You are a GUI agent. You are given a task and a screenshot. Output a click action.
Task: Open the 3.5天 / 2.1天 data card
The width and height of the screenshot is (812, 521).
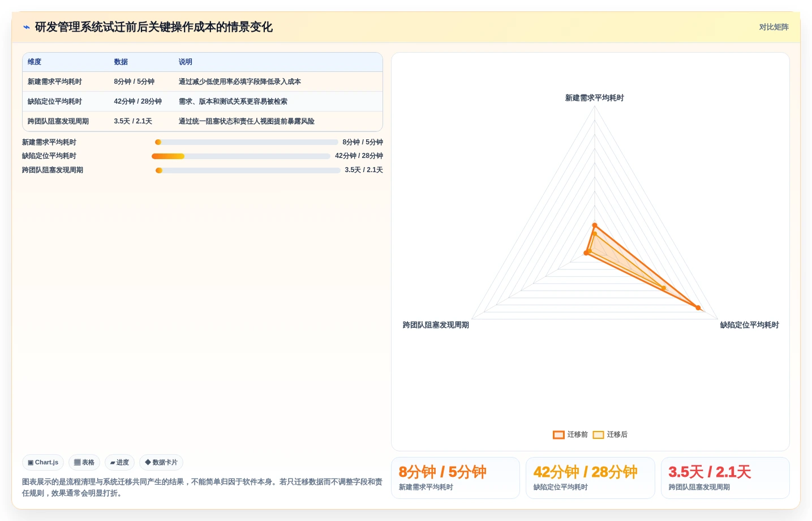(725, 478)
